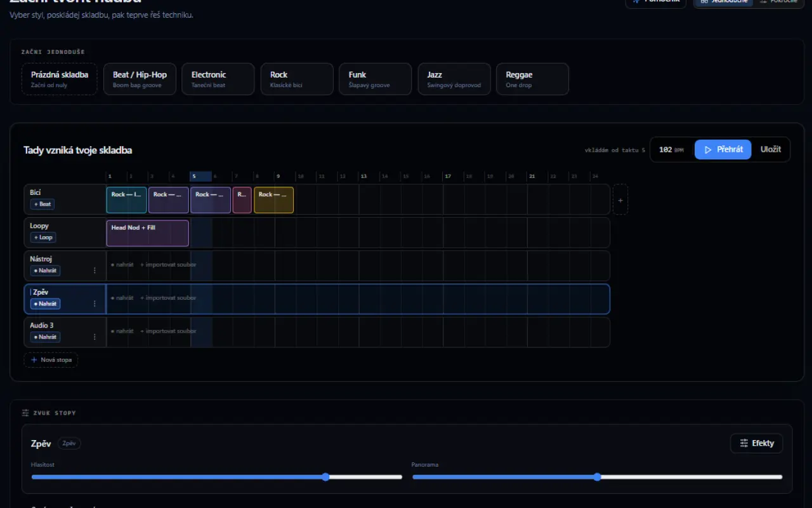Click Nahrát on the Audio 3 track
This screenshot has height=508, width=812.
(45, 337)
